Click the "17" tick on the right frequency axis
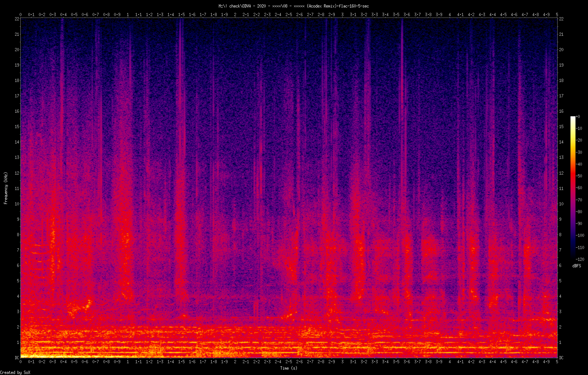The height and width of the screenshot is (375, 588). pos(561,96)
